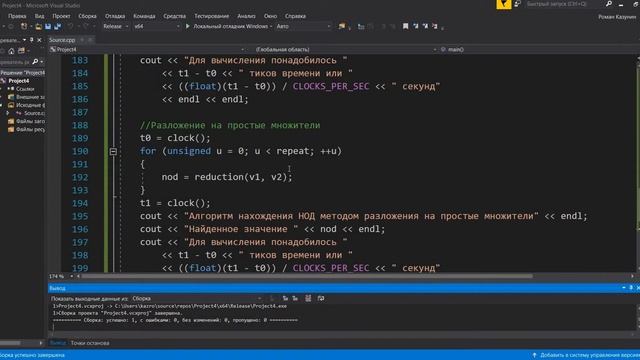This screenshot has width=640, height=360.
Task: Open the Отладка menu
Action: [x=115, y=16]
